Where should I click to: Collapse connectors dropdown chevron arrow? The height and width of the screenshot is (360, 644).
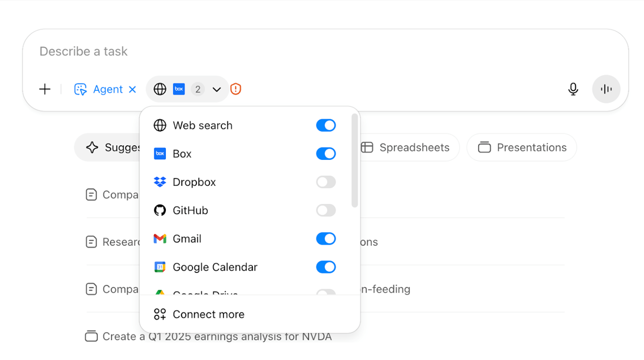(x=216, y=89)
